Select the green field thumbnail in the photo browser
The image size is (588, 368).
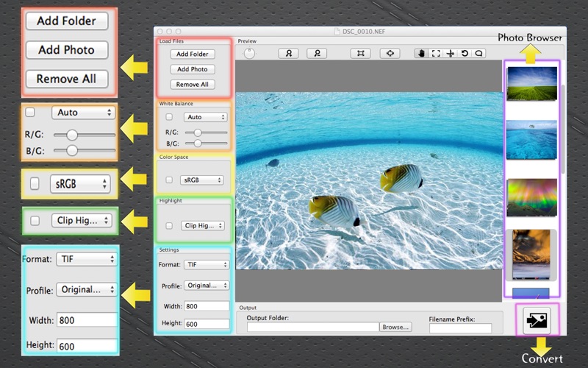click(x=531, y=83)
